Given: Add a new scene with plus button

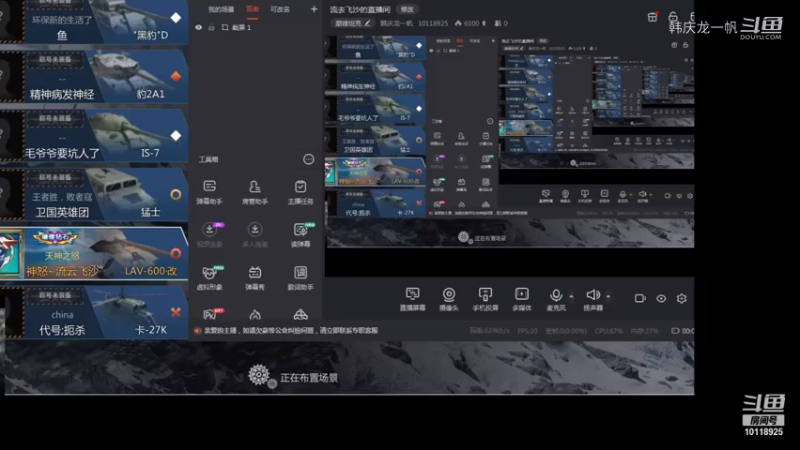Looking at the screenshot, I should (x=314, y=9).
